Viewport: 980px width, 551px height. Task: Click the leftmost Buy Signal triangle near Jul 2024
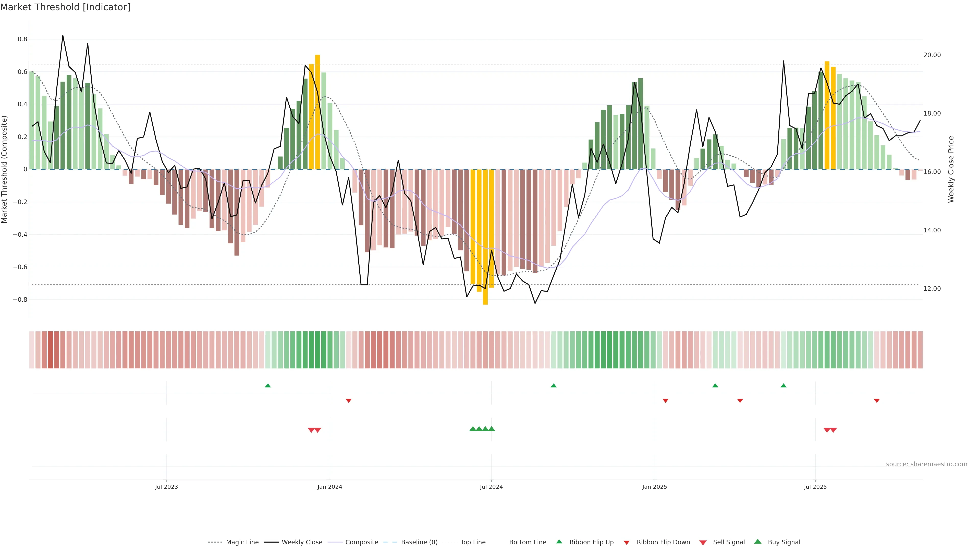click(472, 429)
